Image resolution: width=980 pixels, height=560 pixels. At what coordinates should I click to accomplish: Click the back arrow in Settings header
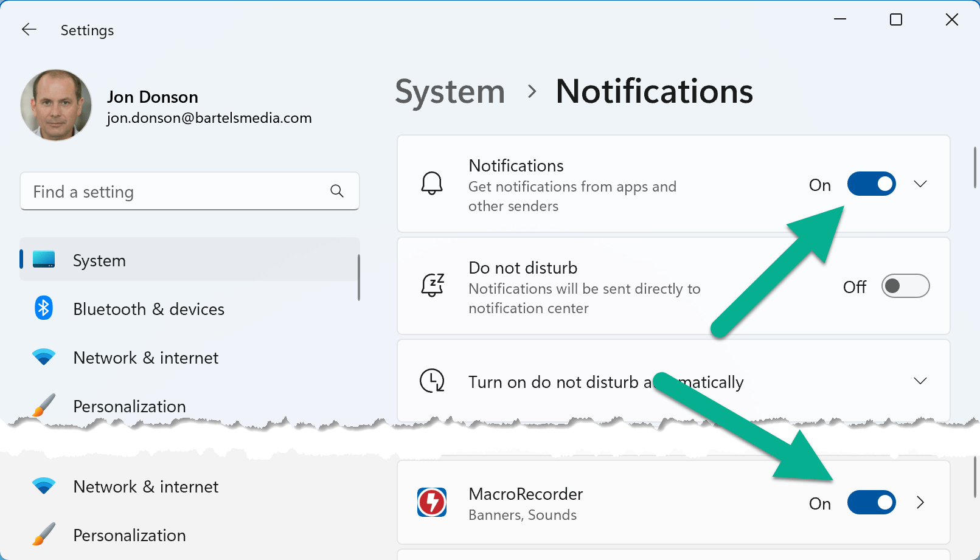29,30
